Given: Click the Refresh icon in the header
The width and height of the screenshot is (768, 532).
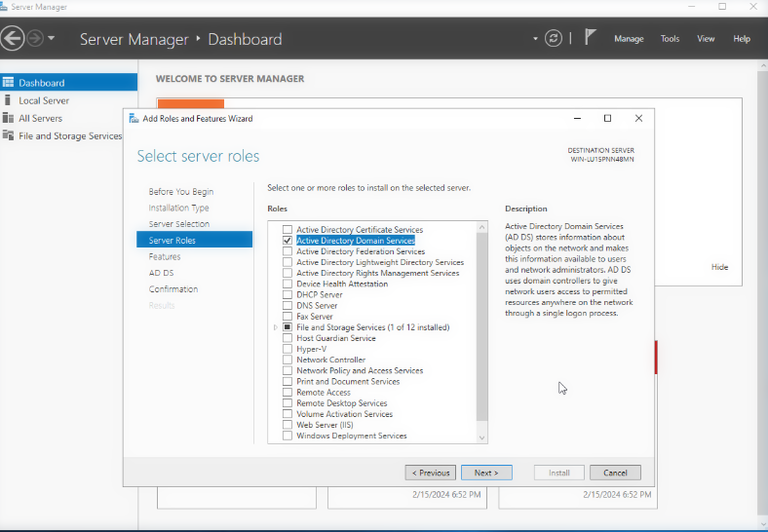Looking at the screenshot, I should tap(554, 39).
